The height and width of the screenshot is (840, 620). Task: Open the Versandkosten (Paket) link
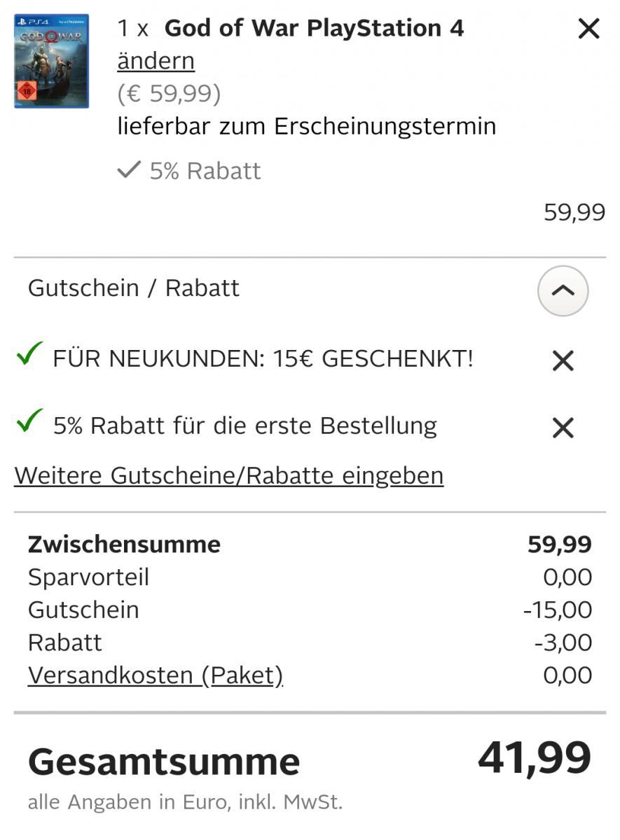tap(155, 675)
